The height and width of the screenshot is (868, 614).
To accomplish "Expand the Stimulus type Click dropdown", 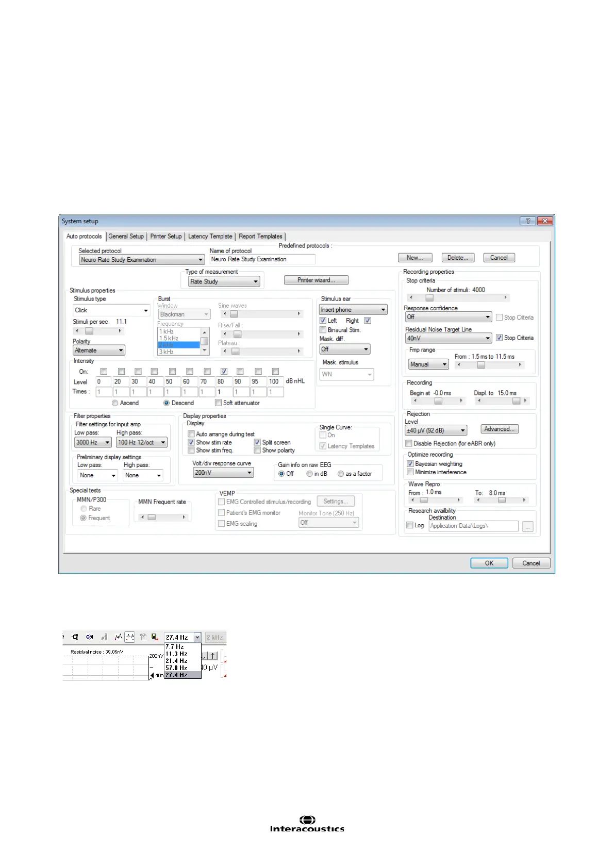I will 111,310.
